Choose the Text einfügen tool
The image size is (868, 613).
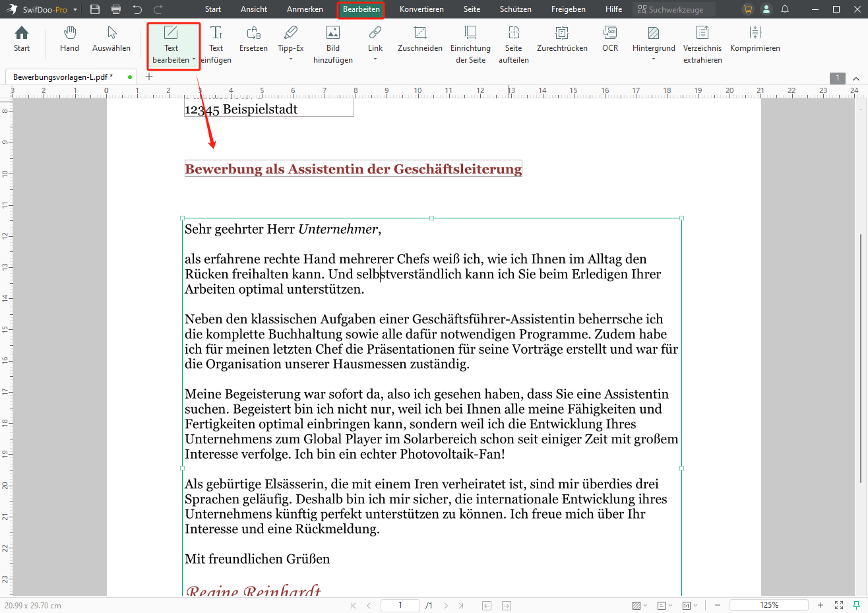pos(216,45)
